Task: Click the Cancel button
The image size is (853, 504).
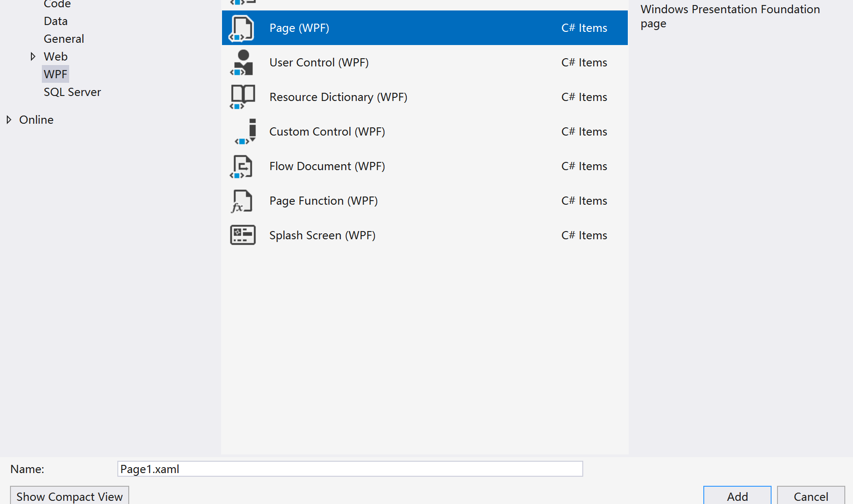Action: click(x=811, y=496)
